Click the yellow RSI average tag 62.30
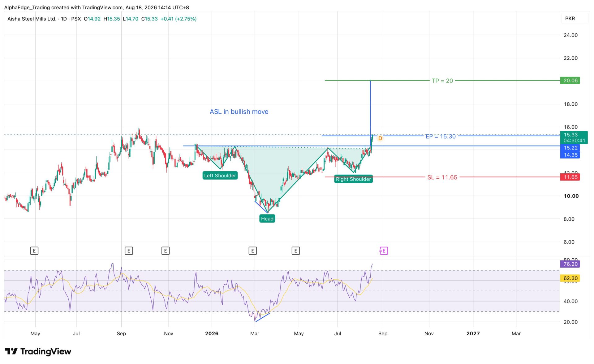This screenshot has width=594, height=364. pyautogui.click(x=570, y=278)
